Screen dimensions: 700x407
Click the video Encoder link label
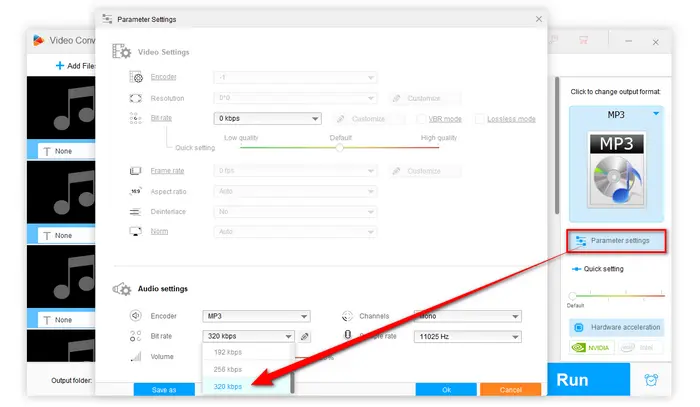click(163, 77)
